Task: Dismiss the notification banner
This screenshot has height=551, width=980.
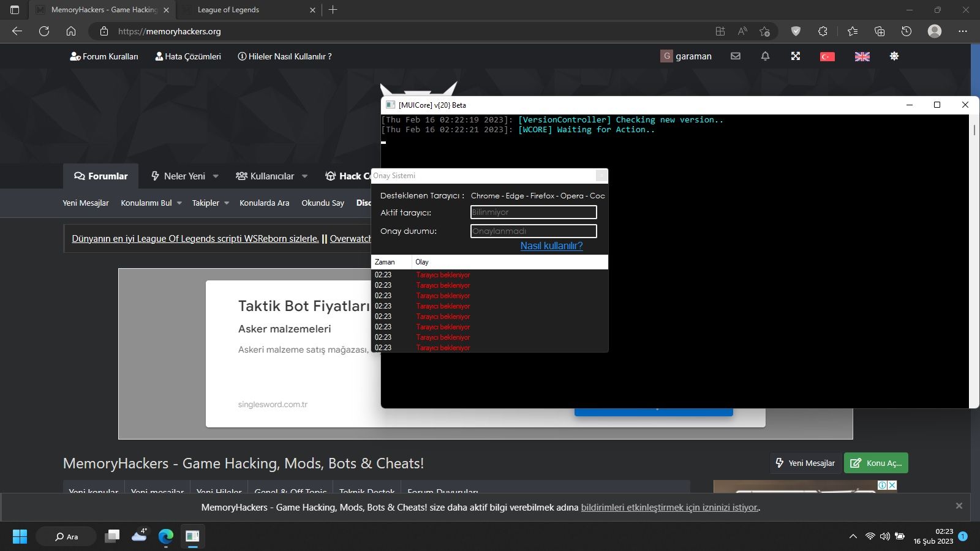Action: tap(959, 506)
